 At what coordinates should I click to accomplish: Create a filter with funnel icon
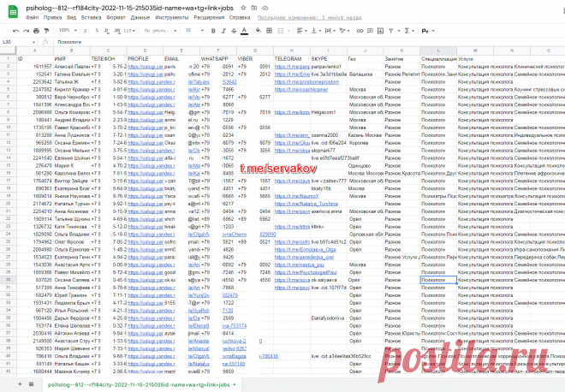coord(391,31)
